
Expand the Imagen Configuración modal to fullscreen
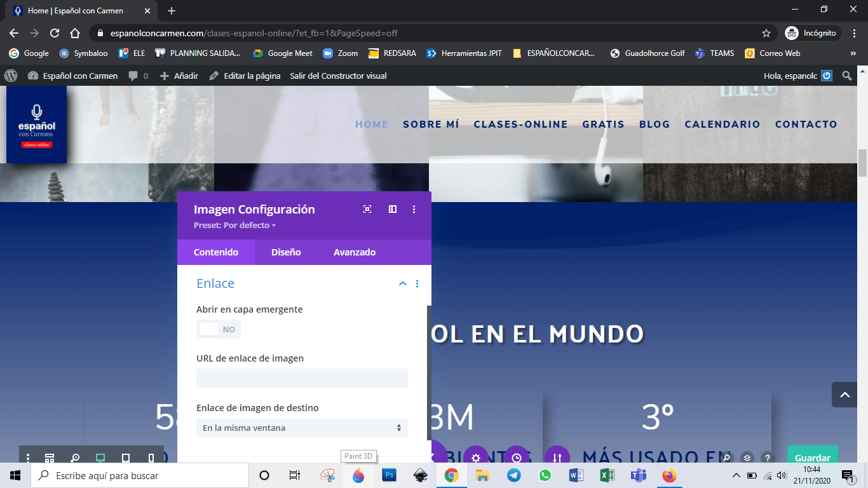(367, 209)
